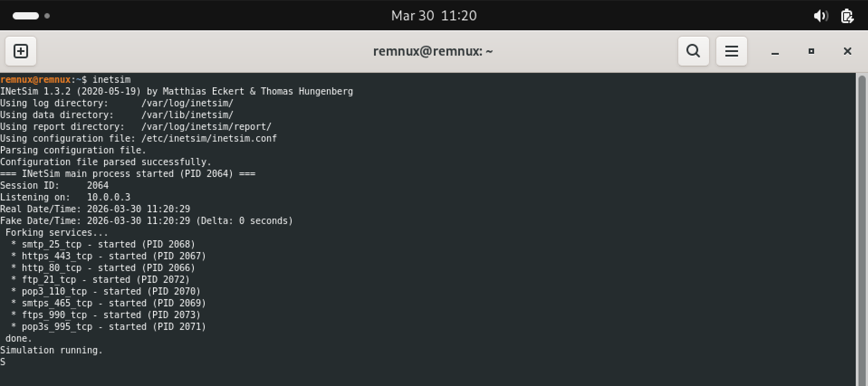Click the remnux@remnux: ~ window title
The height and width of the screenshot is (386, 868).
point(433,51)
